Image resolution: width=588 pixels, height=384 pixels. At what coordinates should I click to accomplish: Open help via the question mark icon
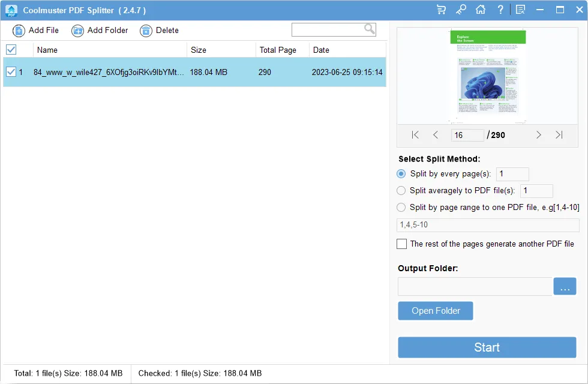pos(500,10)
